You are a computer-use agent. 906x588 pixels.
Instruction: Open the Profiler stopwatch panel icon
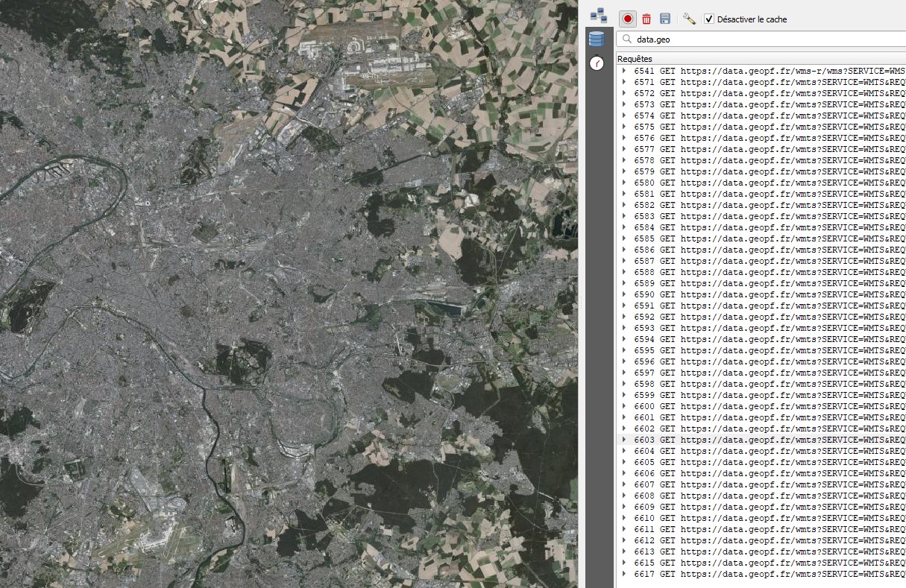pyautogui.click(x=597, y=64)
